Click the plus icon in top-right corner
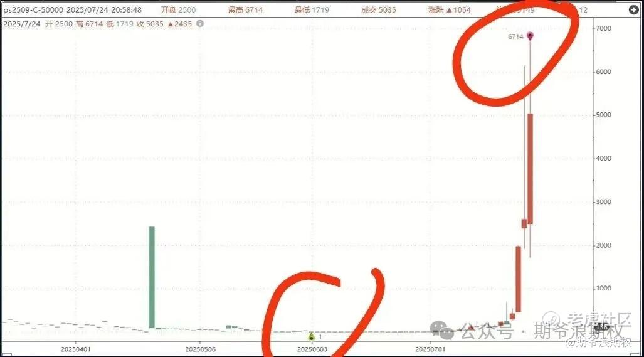 pos(634,9)
